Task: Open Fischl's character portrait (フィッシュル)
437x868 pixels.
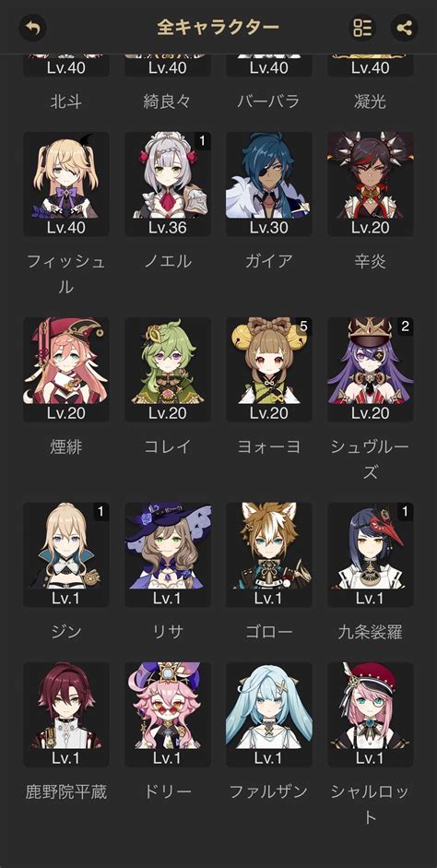Action: (65, 184)
